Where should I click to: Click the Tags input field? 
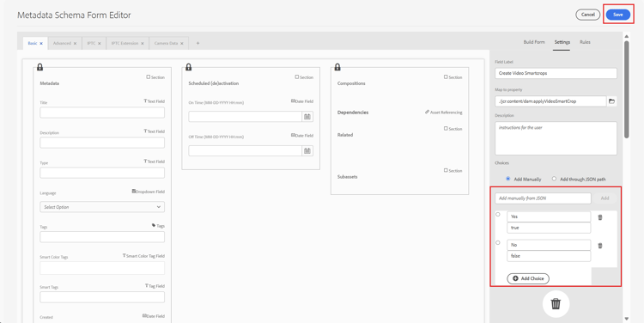[x=102, y=237]
